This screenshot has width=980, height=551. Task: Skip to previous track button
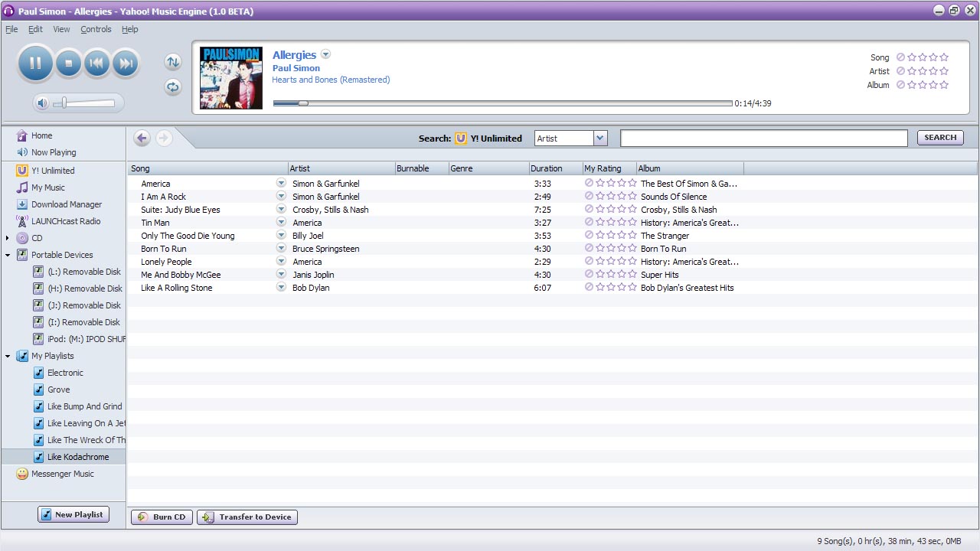[96, 64]
